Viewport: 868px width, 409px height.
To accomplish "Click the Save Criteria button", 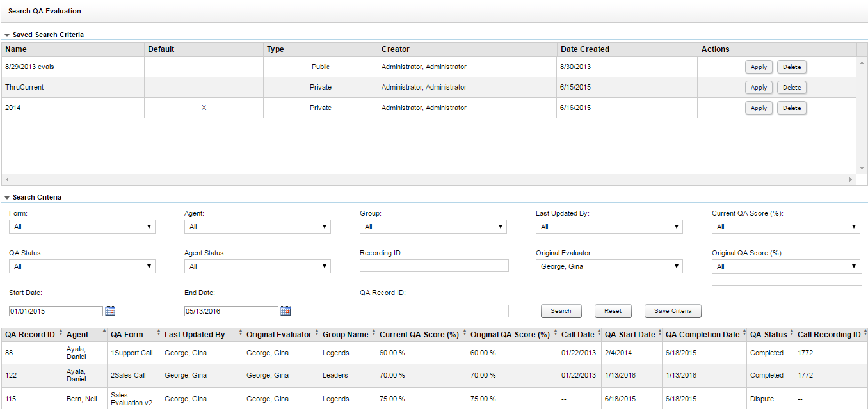I will click(x=672, y=311).
